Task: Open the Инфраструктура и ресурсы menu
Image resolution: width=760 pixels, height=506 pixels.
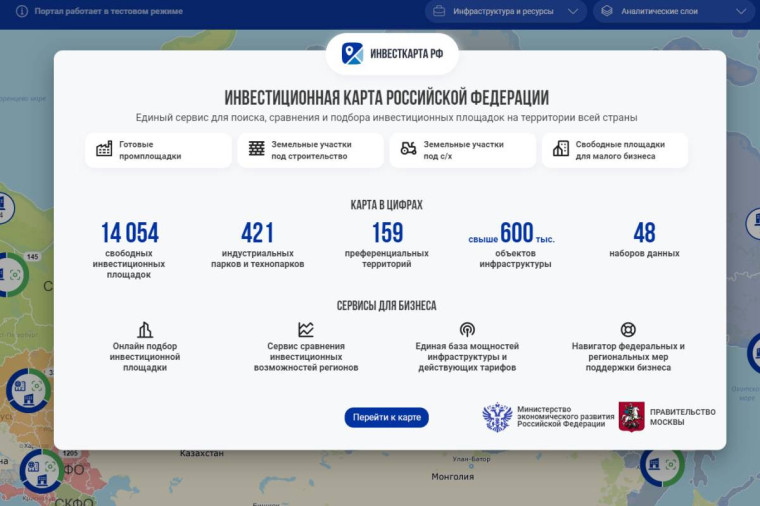Action: pos(506,11)
